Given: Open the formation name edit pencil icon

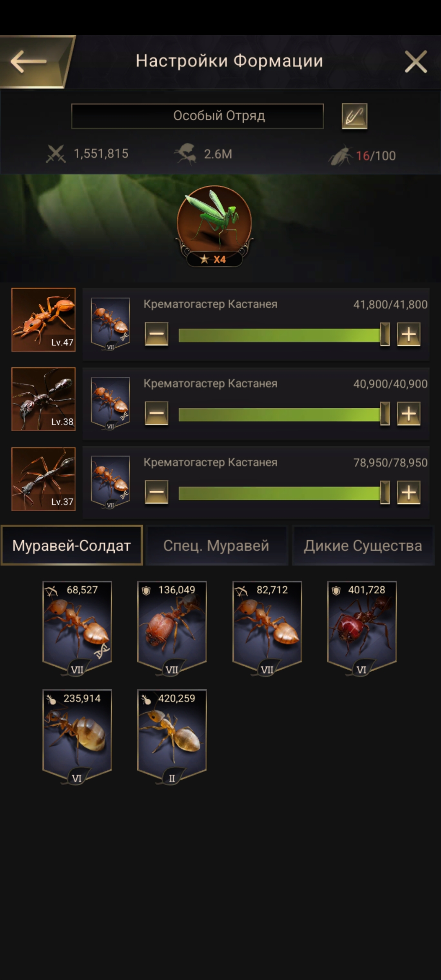Looking at the screenshot, I should [x=354, y=116].
